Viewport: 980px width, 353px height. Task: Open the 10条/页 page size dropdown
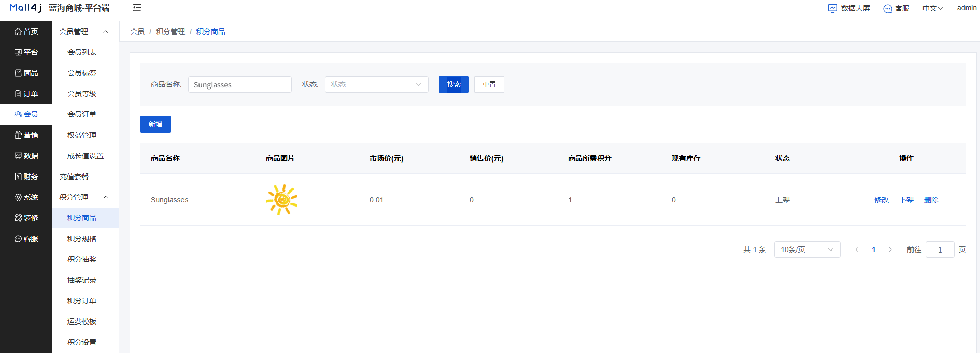pyautogui.click(x=807, y=249)
